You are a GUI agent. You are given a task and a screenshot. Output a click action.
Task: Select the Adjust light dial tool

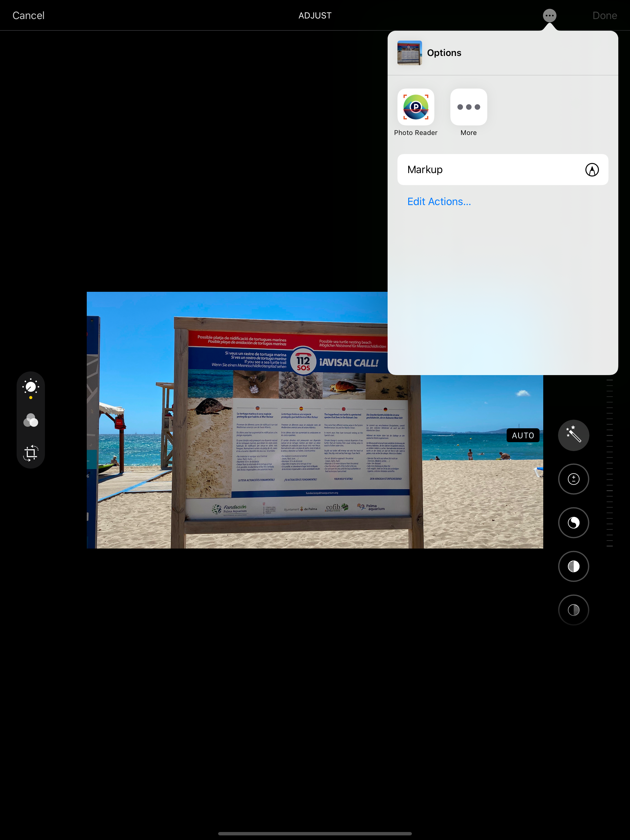pos(31,387)
